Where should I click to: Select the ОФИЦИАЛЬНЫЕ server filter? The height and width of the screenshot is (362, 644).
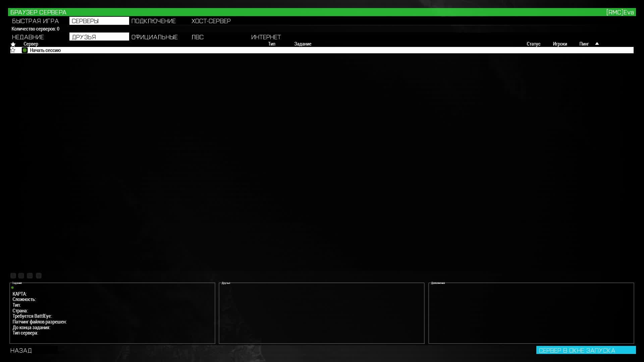(155, 37)
